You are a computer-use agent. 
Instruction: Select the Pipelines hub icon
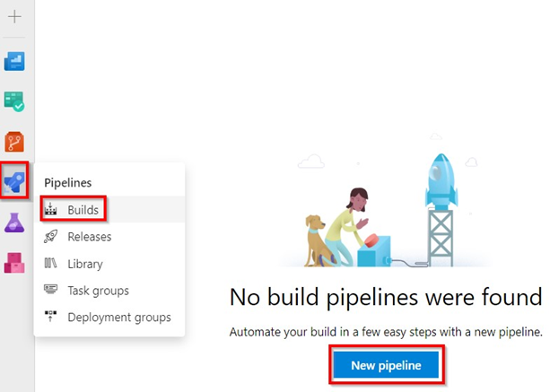14,182
